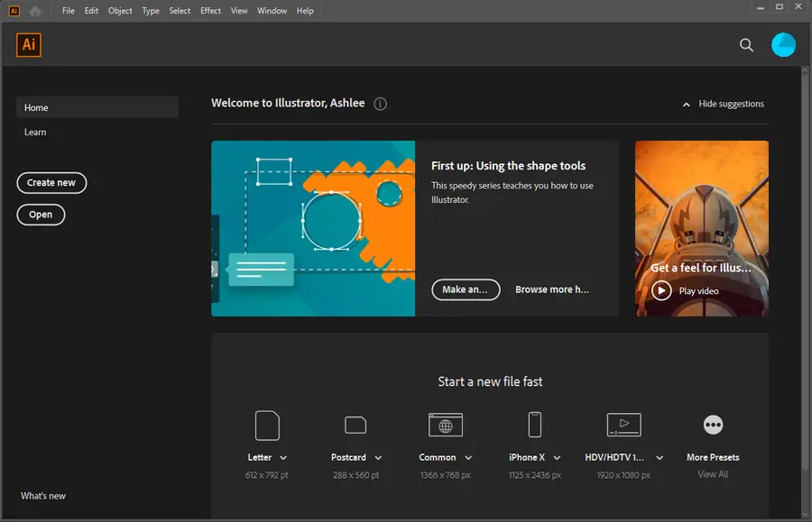The width and height of the screenshot is (812, 522).
Task: Click the search magnifier icon
Action: click(x=746, y=45)
